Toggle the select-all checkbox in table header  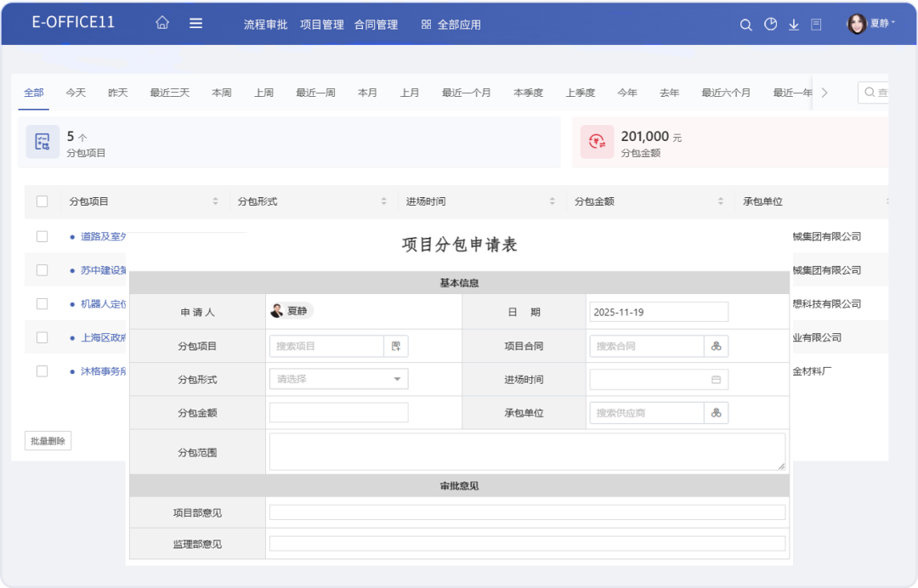click(42, 201)
